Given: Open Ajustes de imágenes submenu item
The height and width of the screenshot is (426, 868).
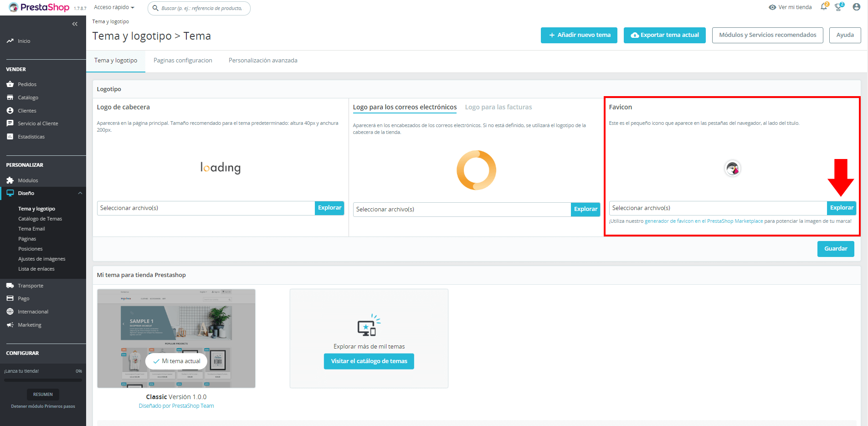Looking at the screenshot, I should click(42, 259).
